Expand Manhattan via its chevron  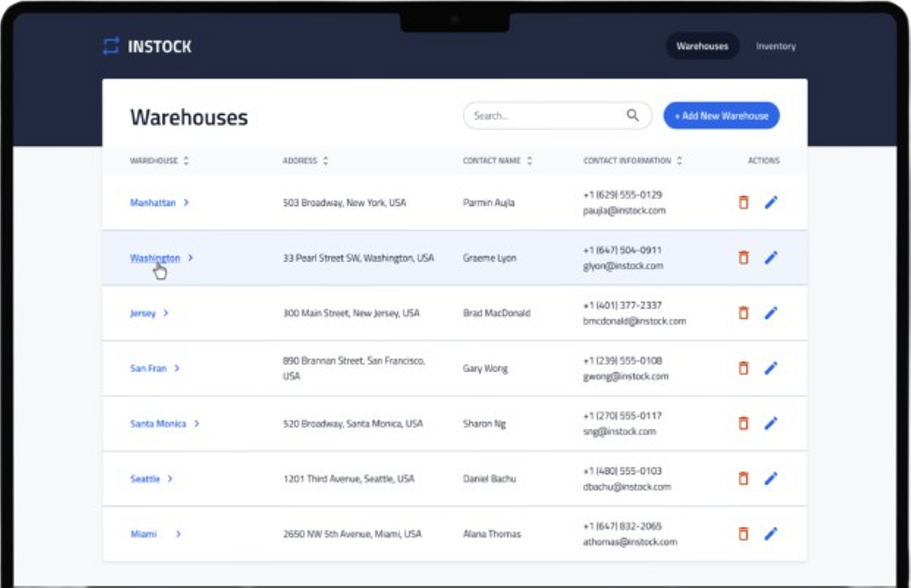pos(186,202)
